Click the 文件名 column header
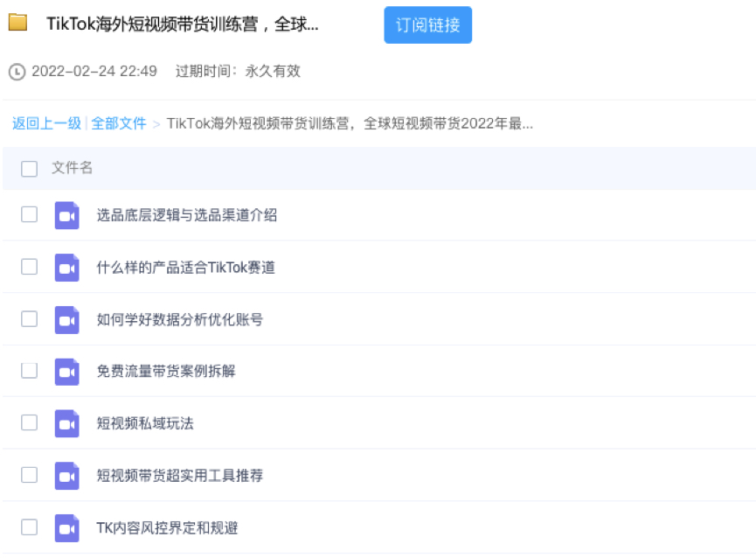The height and width of the screenshot is (558, 756). [x=72, y=168]
